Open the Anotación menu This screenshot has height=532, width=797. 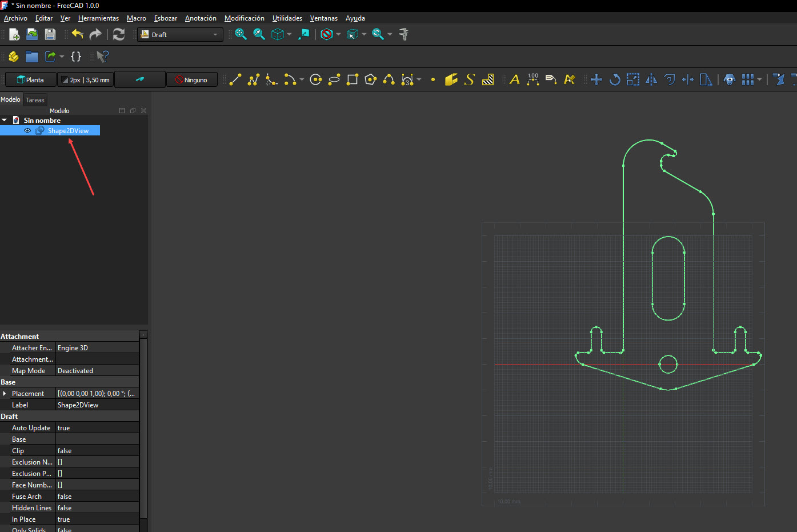click(201, 18)
